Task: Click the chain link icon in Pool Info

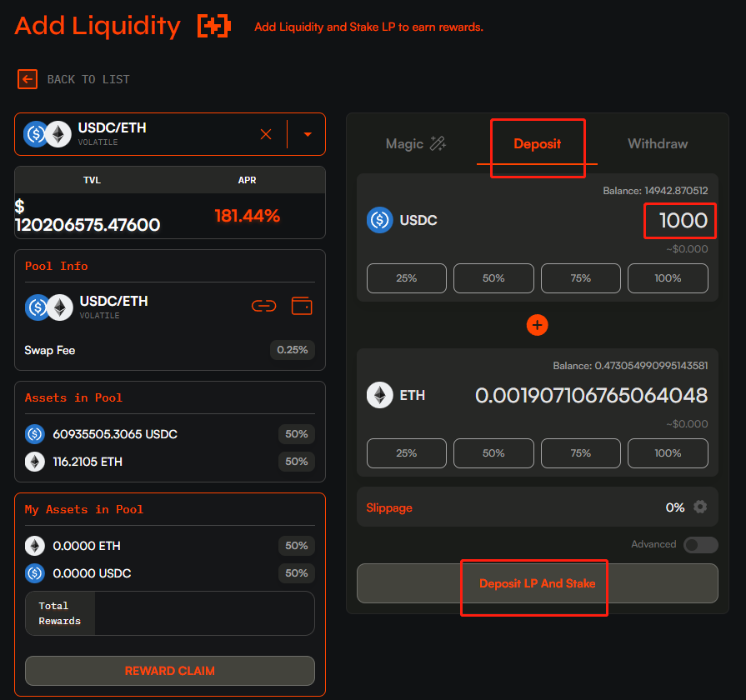Action: 263,306
